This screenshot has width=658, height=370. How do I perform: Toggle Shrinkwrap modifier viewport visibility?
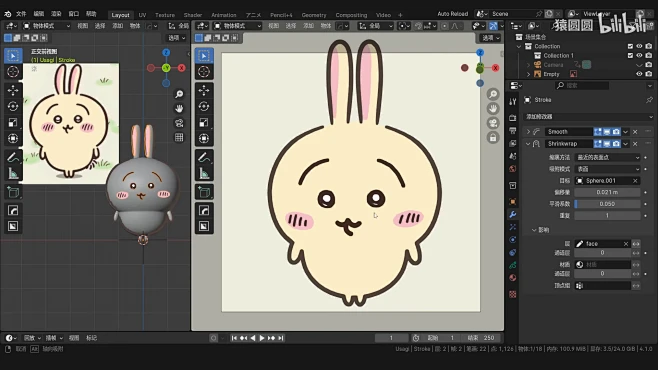pyautogui.click(x=607, y=143)
